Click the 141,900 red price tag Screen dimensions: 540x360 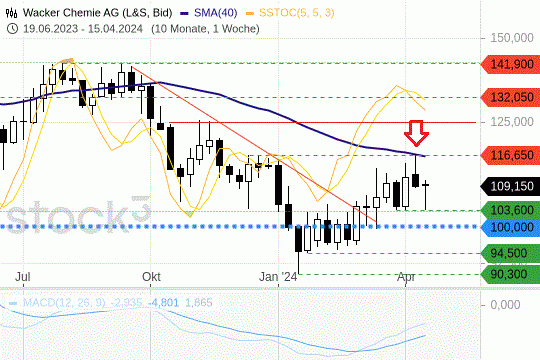pyautogui.click(x=510, y=64)
